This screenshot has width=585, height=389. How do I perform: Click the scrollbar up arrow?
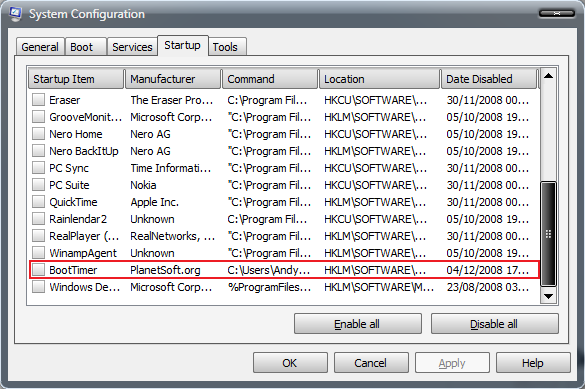(x=548, y=76)
